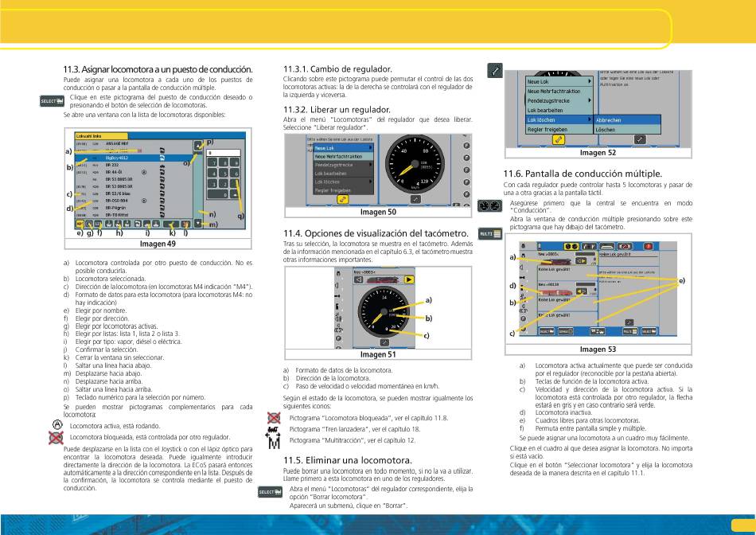Click heading 11.3.1 Cambio de regulador
This screenshot has width=756, height=535.
337,69
